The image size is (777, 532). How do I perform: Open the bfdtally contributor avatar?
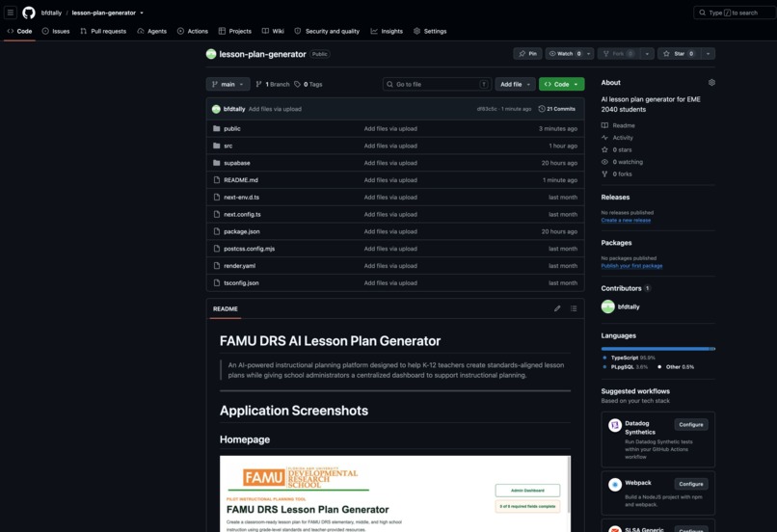[x=608, y=306]
